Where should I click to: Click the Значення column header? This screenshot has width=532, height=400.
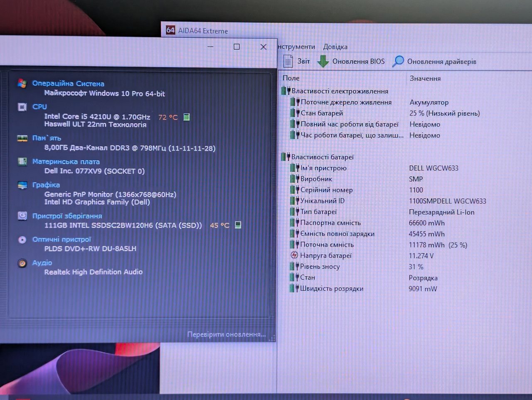click(425, 78)
